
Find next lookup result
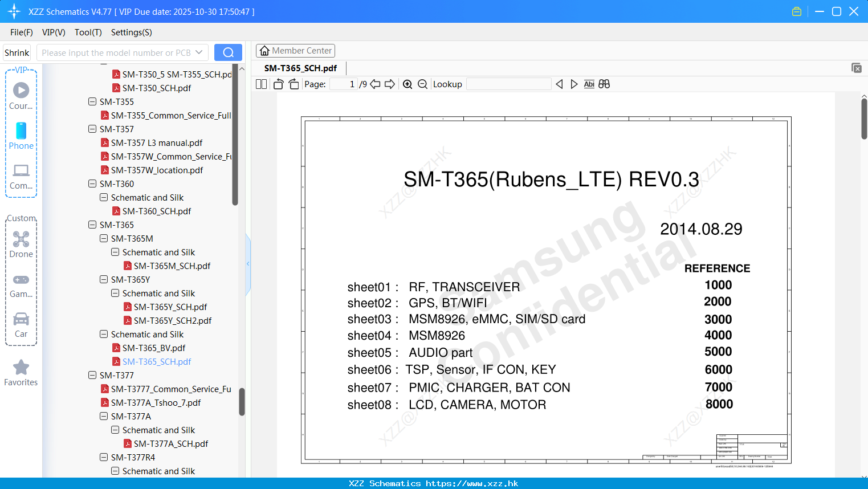pos(574,84)
